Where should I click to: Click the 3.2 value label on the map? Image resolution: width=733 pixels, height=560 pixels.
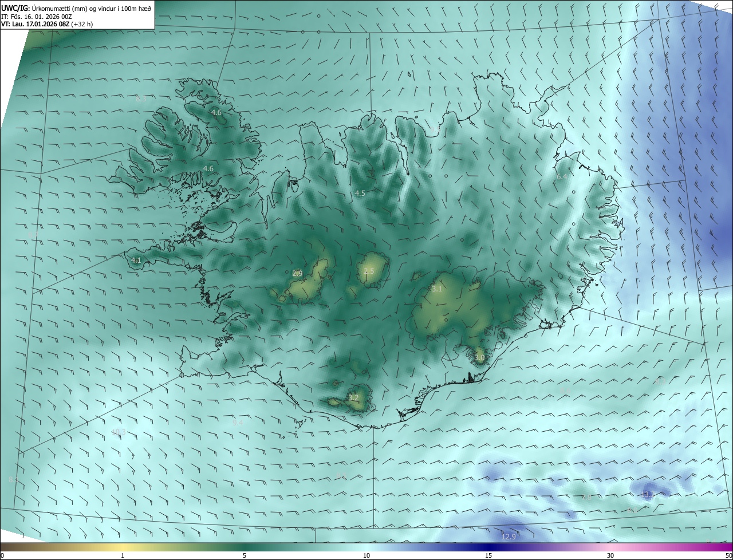(353, 398)
